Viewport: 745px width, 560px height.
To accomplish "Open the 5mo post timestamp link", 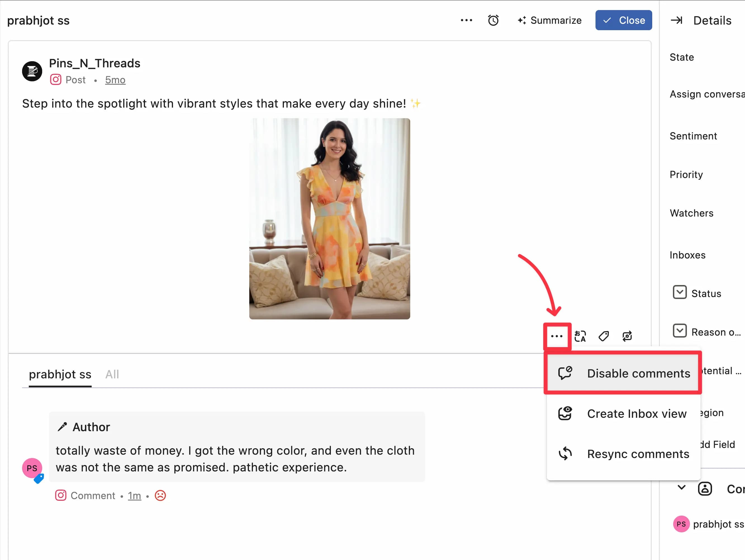I will tap(115, 80).
